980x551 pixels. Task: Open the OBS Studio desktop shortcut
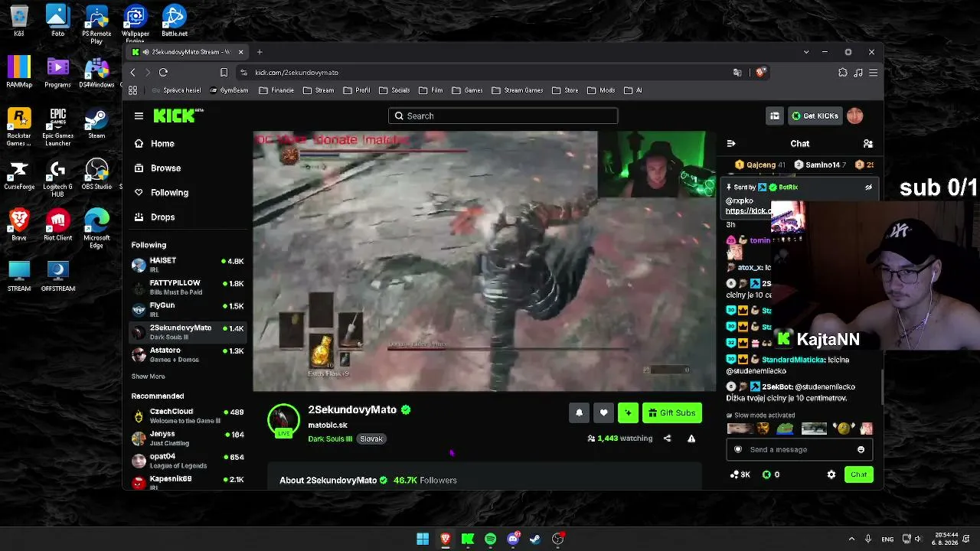(x=96, y=174)
